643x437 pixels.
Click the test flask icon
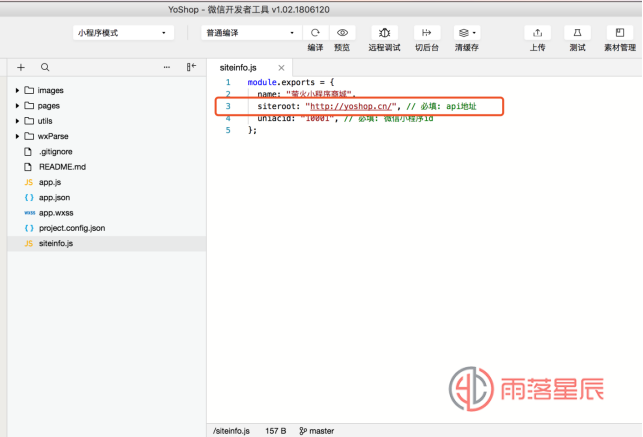tap(577, 33)
